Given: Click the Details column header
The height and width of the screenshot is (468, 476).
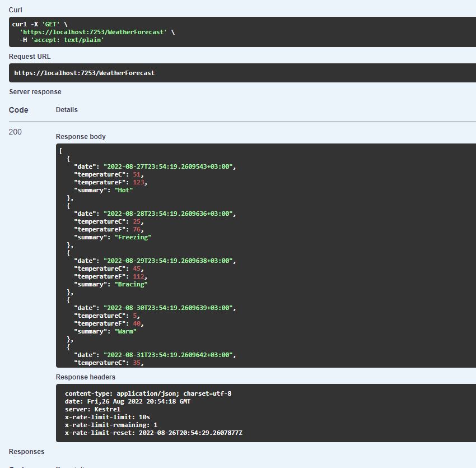Looking at the screenshot, I should [x=67, y=110].
